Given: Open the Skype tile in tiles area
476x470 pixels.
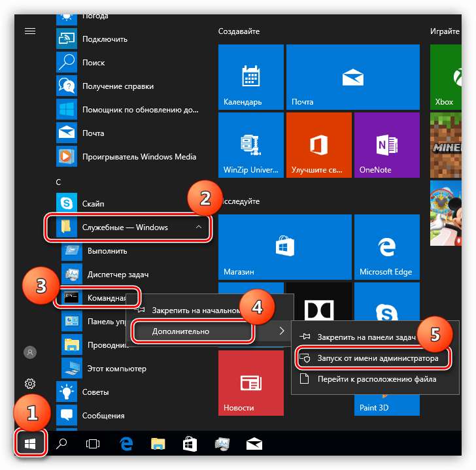Looking at the screenshot, I should (387, 301).
